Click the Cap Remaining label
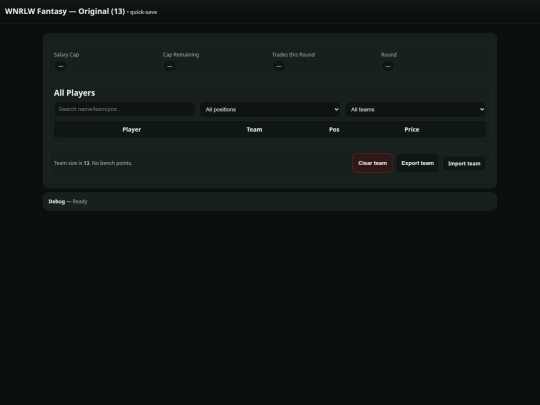 point(181,55)
